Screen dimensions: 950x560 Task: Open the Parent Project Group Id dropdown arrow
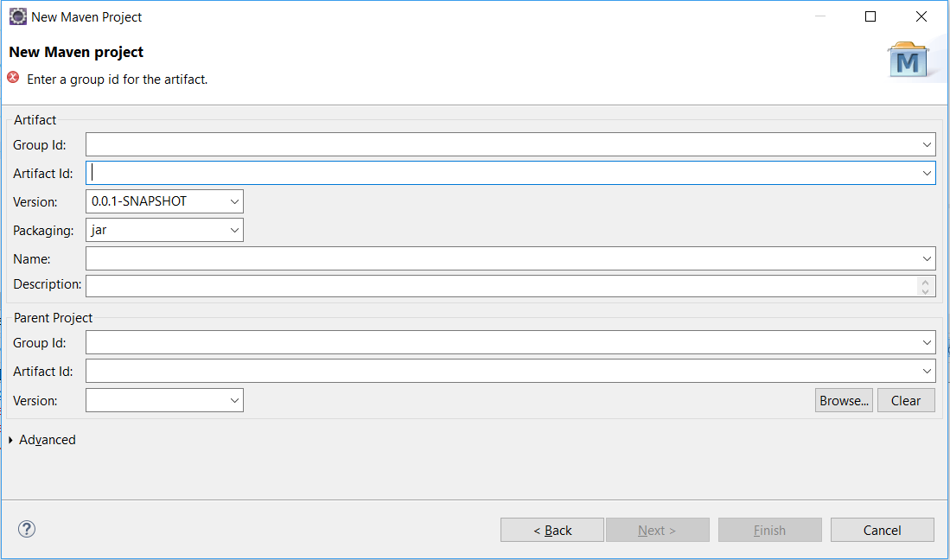coord(927,343)
